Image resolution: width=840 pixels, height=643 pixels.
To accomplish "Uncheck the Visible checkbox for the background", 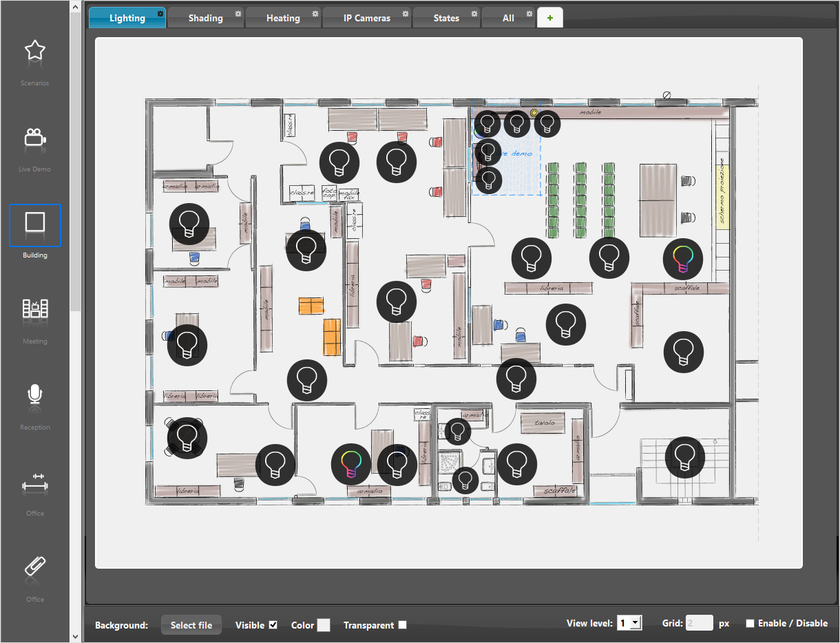I will [x=273, y=625].
